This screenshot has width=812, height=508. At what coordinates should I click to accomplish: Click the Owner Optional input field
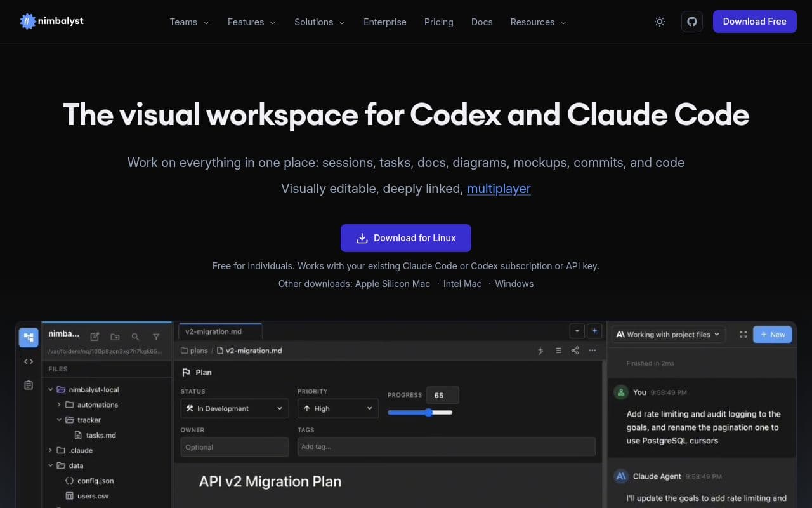click(x=235, y=447)
